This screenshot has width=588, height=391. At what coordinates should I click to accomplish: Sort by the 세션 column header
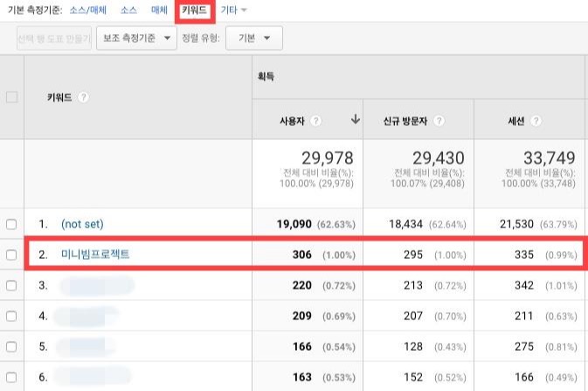click(x=516, y=121)
